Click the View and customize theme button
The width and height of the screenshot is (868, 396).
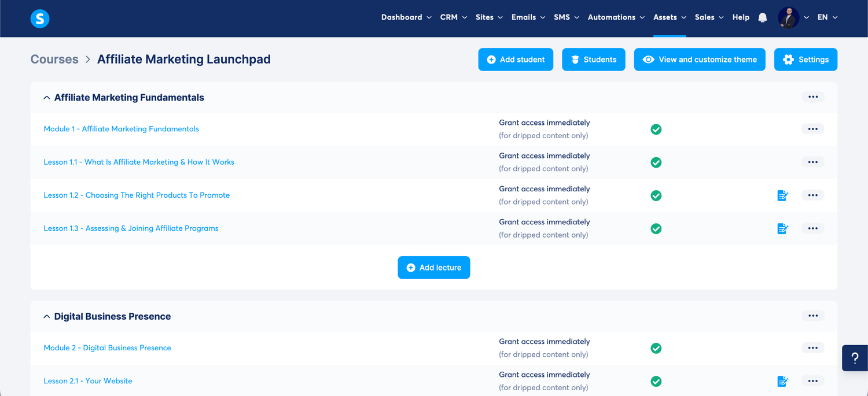(x=699, y=59)
